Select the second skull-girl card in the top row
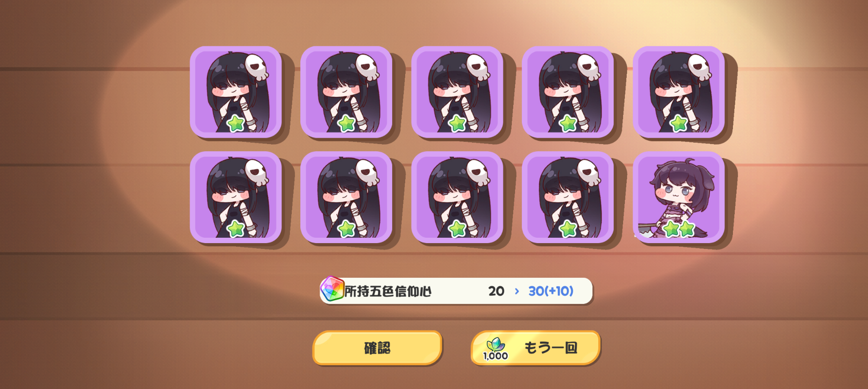 [347, 92]
